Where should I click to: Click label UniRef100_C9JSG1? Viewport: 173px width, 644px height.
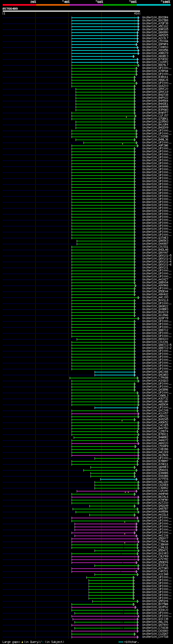[x=155, y=247]
